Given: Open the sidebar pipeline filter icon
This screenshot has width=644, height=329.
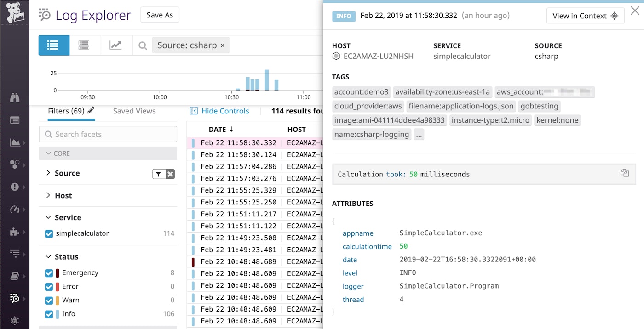Looking at the screenshot, I should point(15,254).
